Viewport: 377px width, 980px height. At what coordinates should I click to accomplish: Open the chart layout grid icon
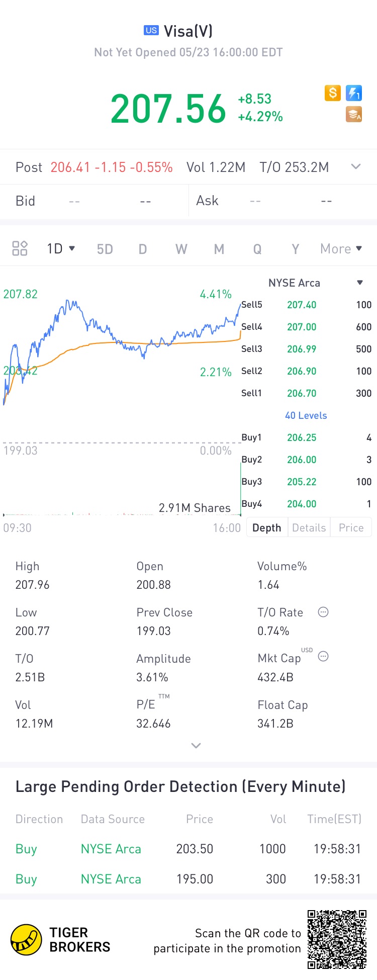pos(20,248)
